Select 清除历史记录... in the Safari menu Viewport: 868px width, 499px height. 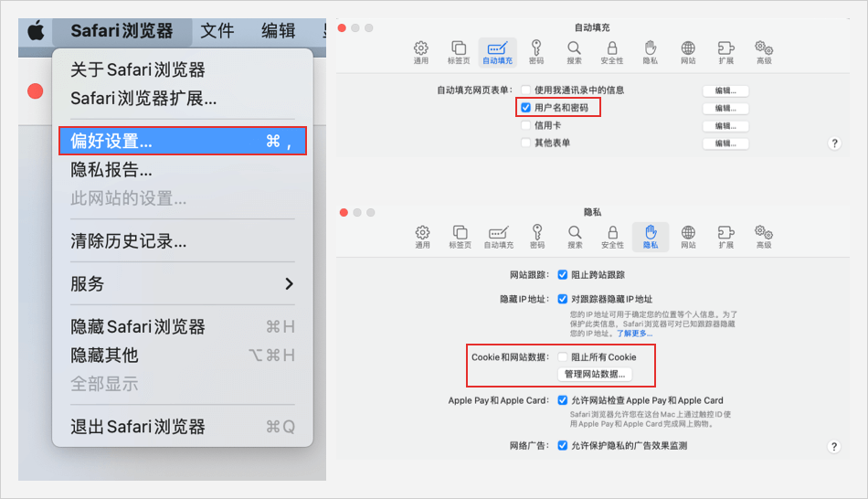coord(129,241)
